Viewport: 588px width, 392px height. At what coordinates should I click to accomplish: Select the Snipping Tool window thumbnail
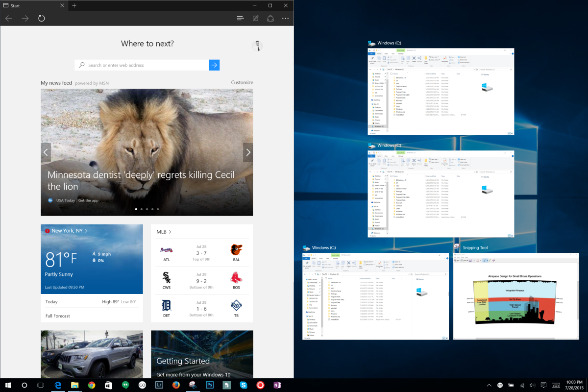[x=515, y=296]
